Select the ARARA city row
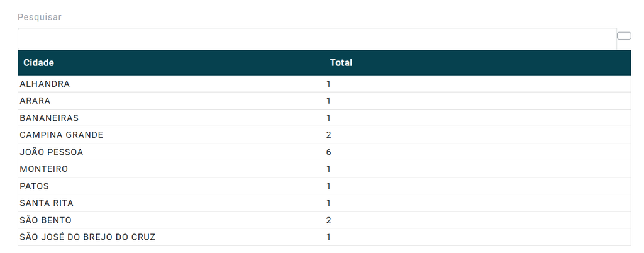The height and width of the screenshot is (253, 644). coord(324,101)
